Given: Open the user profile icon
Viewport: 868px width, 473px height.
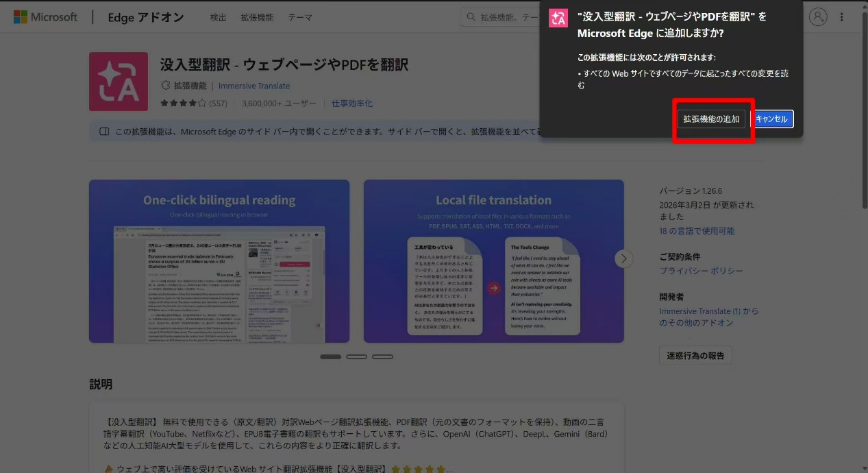Looking at the screenshot, I should pyautogui.click(x=818, y=17).
